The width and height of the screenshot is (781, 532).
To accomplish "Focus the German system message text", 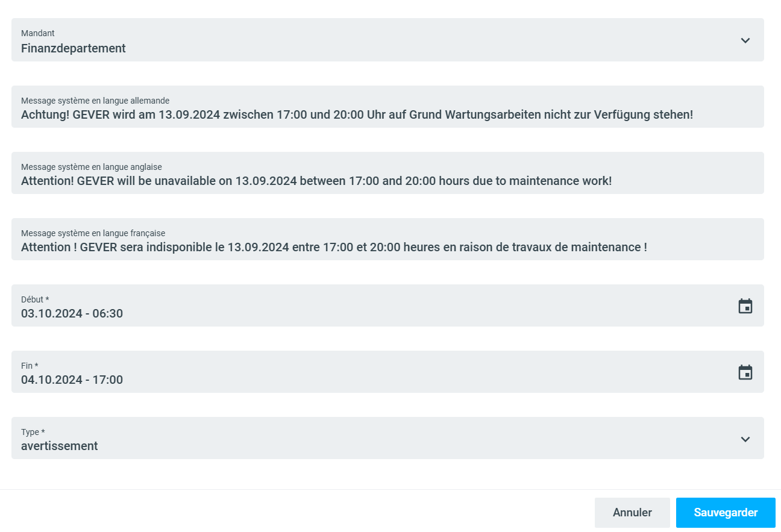I will [x=357, y=114].
